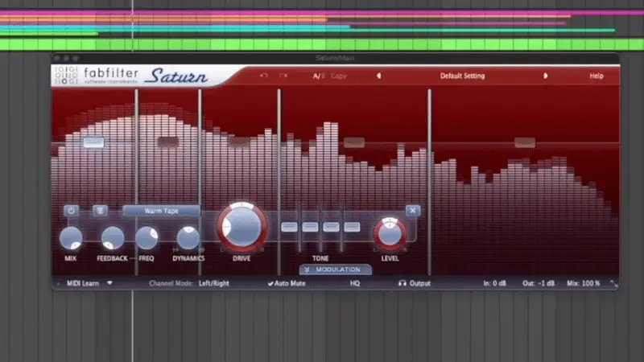Toggle HQ high quality mode
Image resolution: width=644 pixels, height=362 pixels.
click(355, 283)
